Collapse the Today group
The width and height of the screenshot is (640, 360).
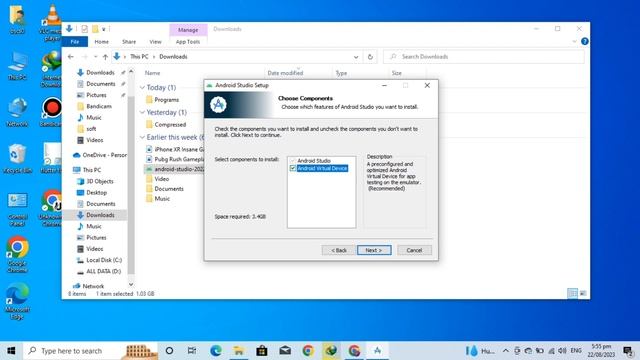click(142, 87)
